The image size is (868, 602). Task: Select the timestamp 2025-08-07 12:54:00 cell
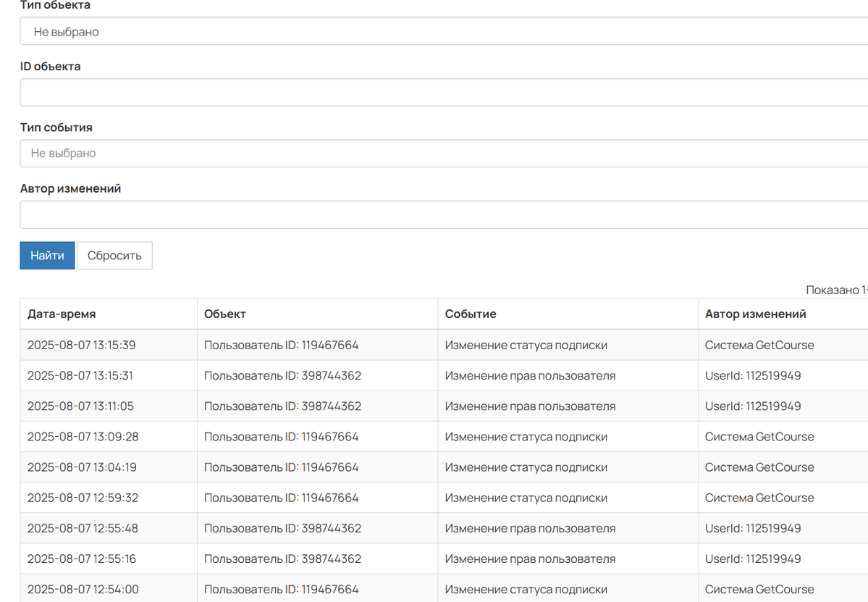tap(81, 589)
